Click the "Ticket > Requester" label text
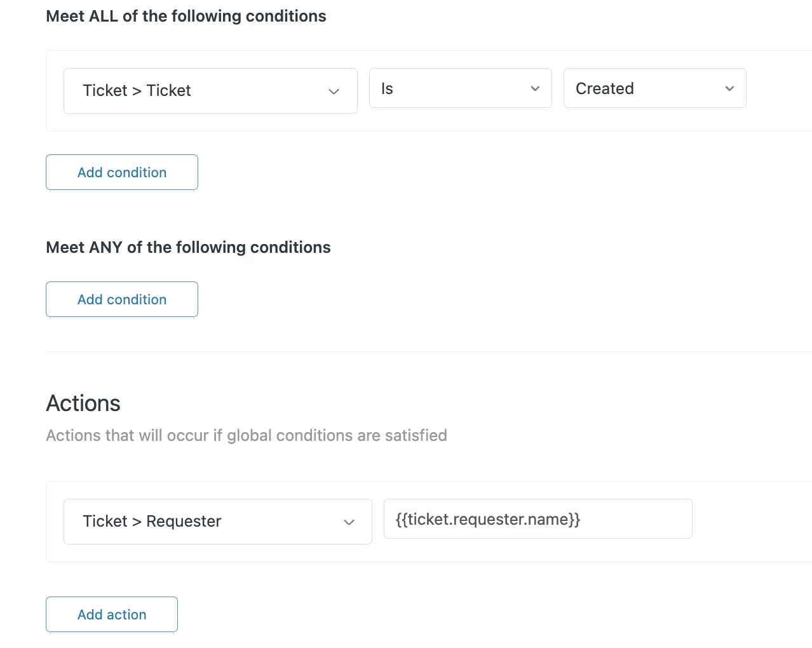The height and width of the screenshot is (648, 812). pos(152,522)
